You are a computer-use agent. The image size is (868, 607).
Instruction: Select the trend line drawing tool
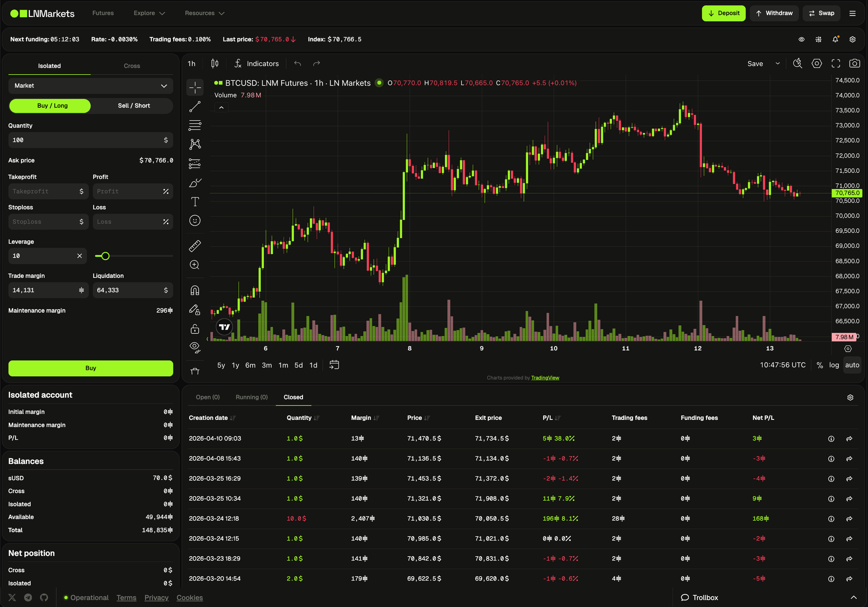pyautogui.click(x=195, y=106)
